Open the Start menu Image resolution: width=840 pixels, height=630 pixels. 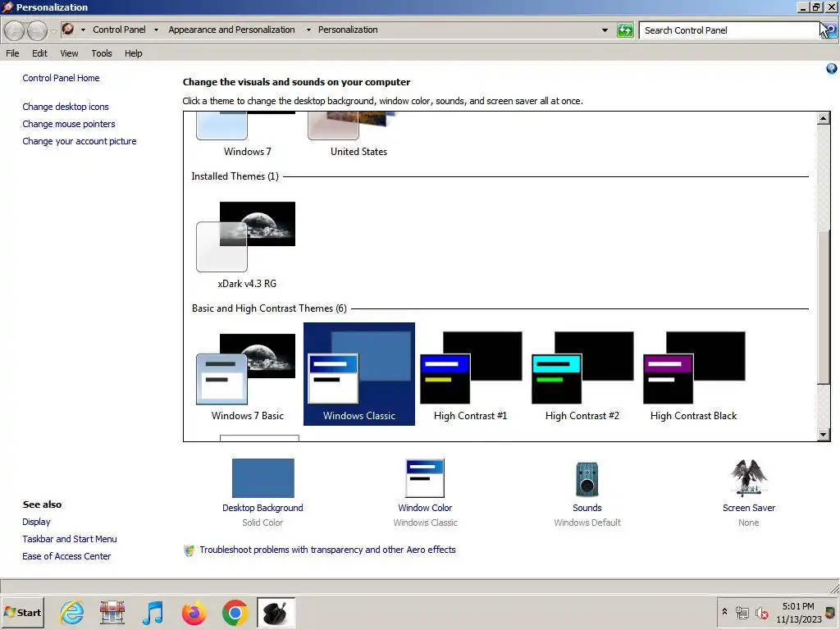pyautogui.click(x=22, y=612)
